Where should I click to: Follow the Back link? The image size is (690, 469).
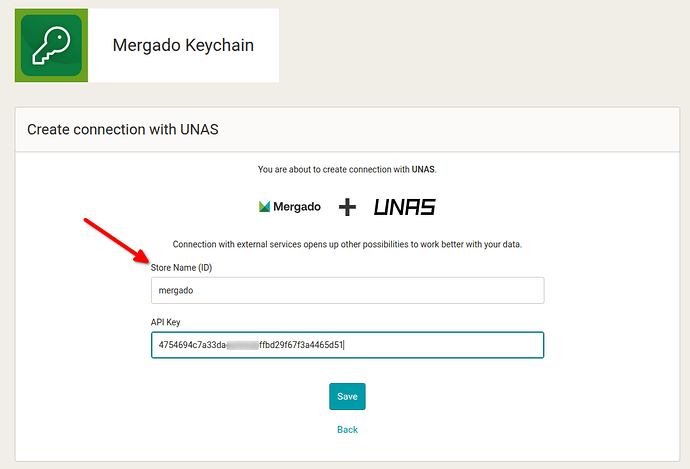tap(347, 429)
